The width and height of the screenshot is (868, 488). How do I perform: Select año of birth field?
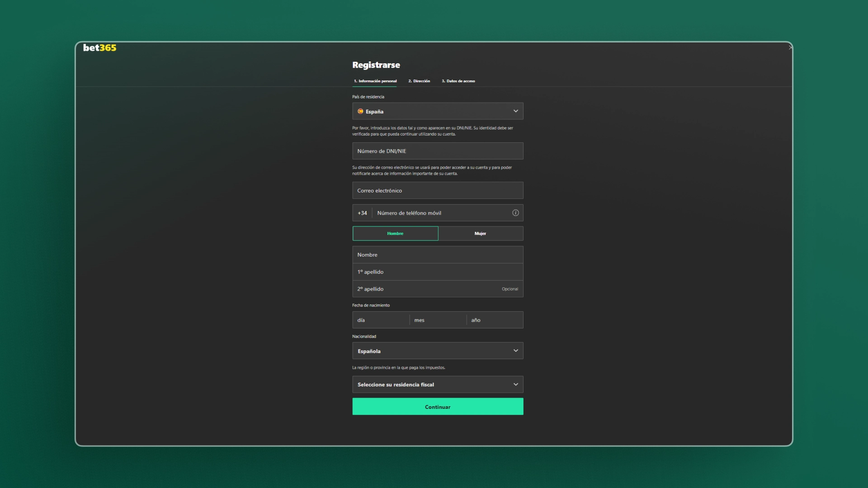[495, 320]
